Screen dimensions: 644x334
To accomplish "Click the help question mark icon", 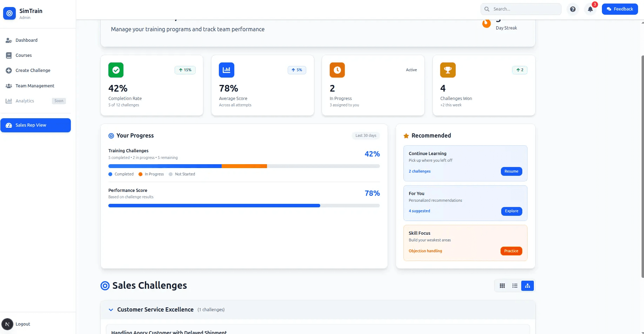I will tap(573, 9).
